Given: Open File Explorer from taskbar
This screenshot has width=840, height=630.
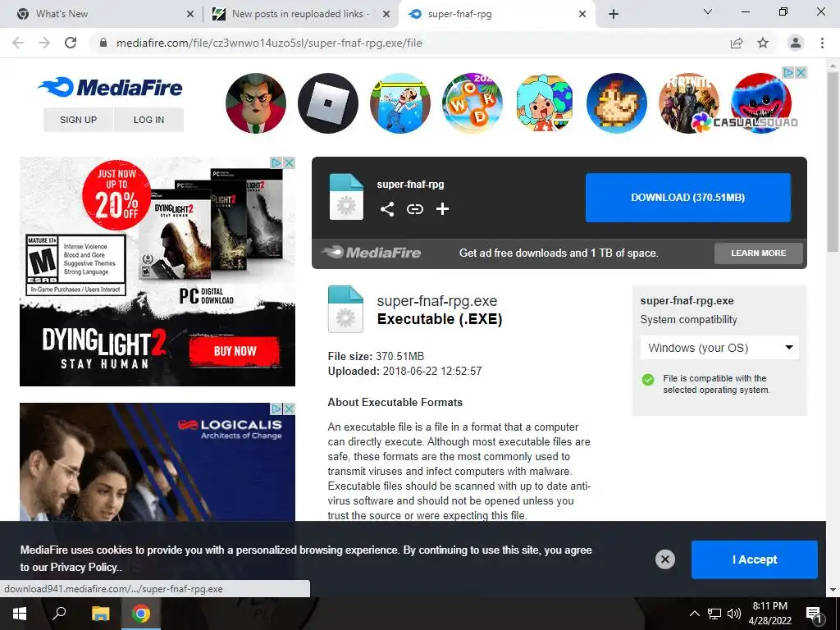Looking at the screenshot, I should click(100, 614).
